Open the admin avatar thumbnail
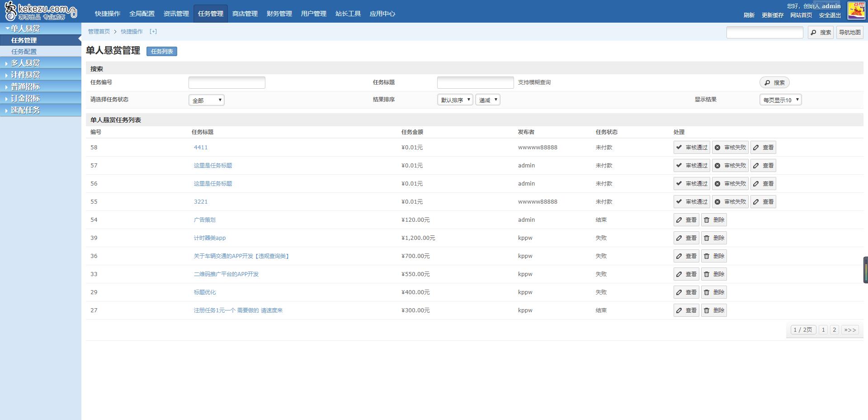Viewport: 868px width, 420px height. [x=856, y=10]
